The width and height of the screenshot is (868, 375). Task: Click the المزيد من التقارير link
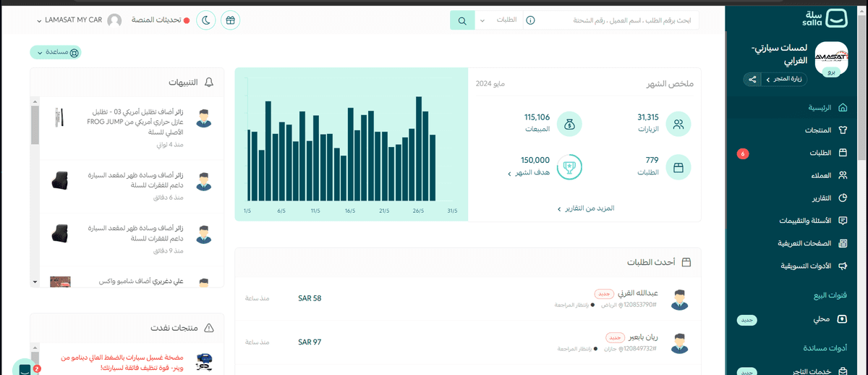click(586, 208)
